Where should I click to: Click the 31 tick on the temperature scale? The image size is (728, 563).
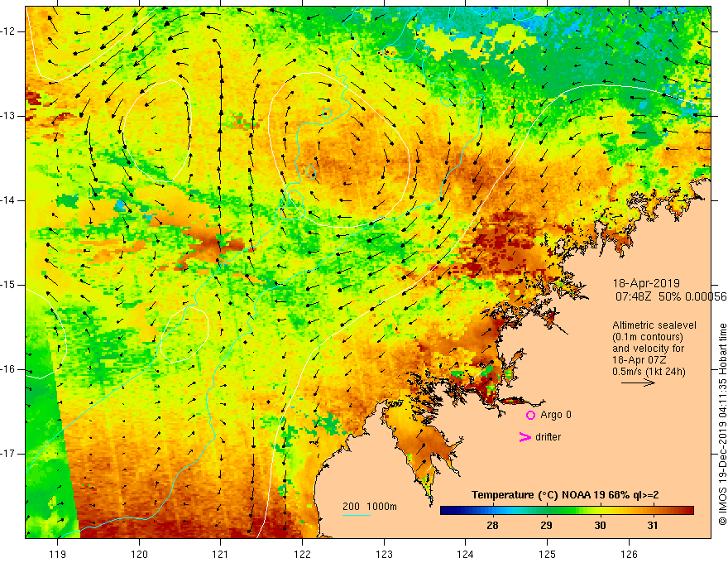pyautogui.click(x=653, y=526)
